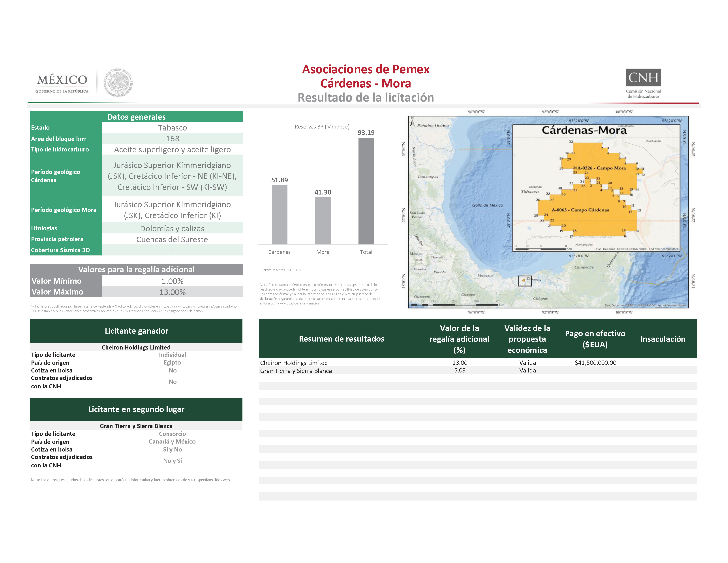Select the 'Consorcio' bidder type
Viewport: 728px width, 563px height.
[x=172, y=434]
